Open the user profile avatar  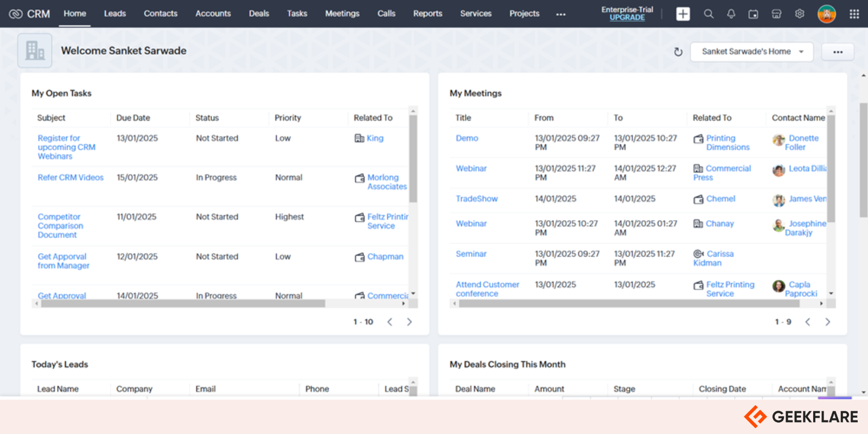tap(827, 14)
